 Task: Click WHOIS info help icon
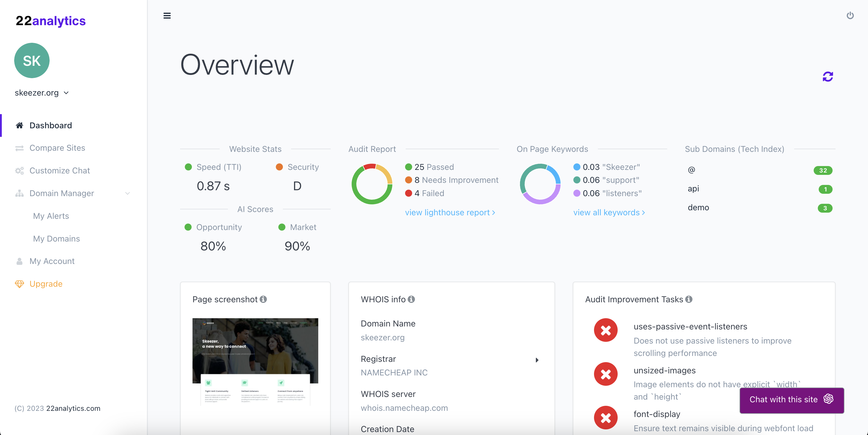click(411, 299)
